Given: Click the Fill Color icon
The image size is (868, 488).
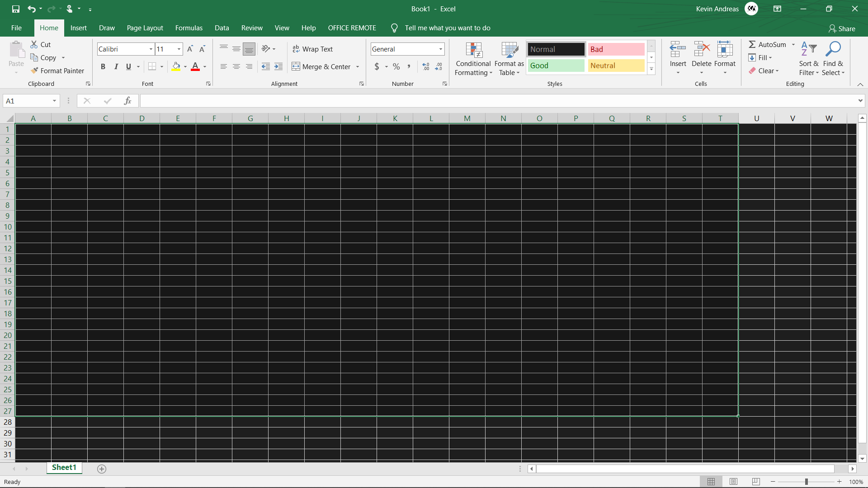Looking at the screenshot, I should [x=176, y=67].
